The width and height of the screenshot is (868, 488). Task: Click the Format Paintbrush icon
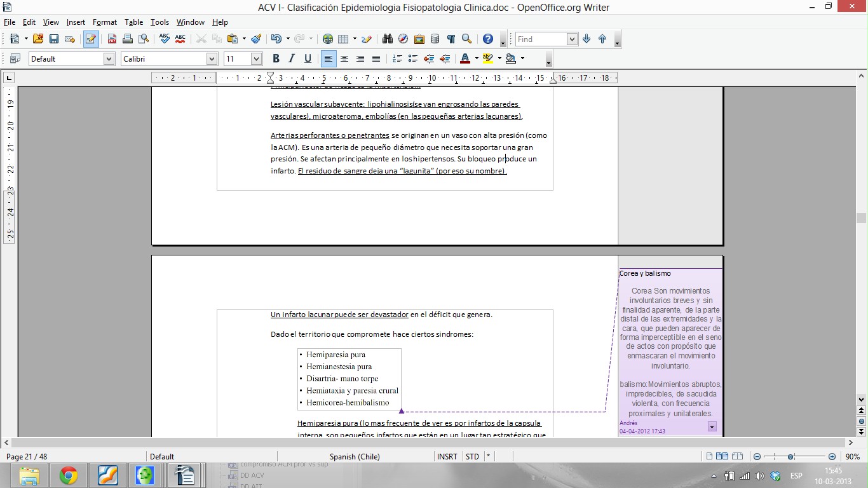pyautogui.click(x=256, y=39)
